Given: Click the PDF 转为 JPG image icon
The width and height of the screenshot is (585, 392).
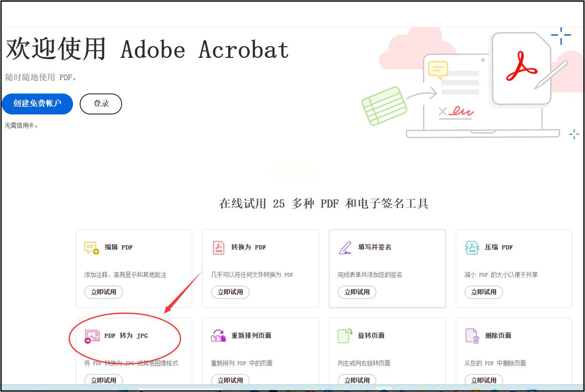Looking at the screenshot, I should pos(91,336).
